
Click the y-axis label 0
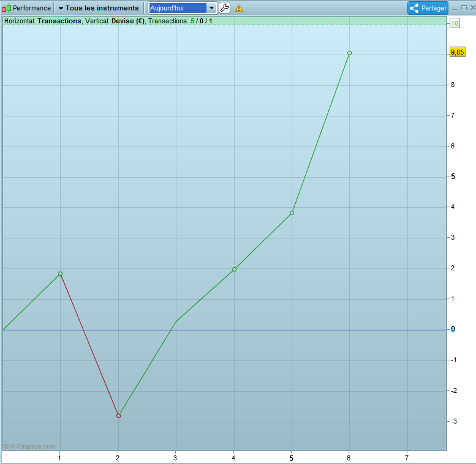click(453, 329)
